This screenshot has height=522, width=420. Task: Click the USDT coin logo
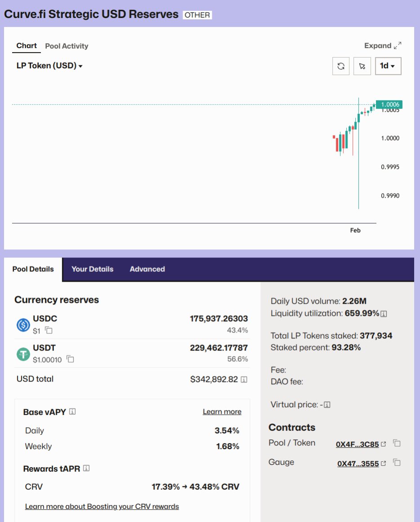(23, 354)
